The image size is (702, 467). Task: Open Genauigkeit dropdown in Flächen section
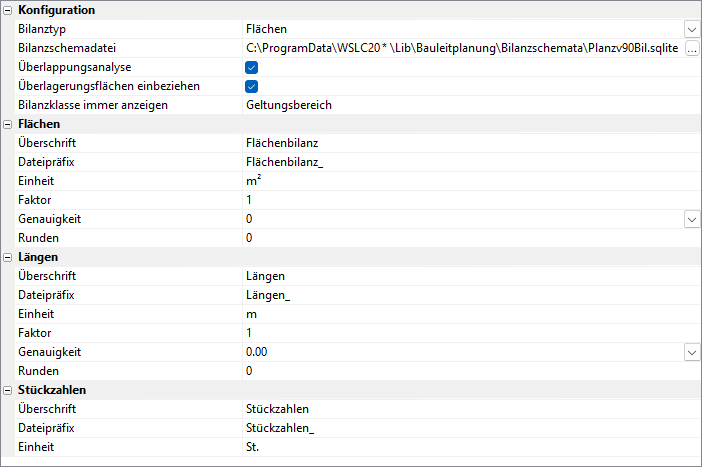691,219
